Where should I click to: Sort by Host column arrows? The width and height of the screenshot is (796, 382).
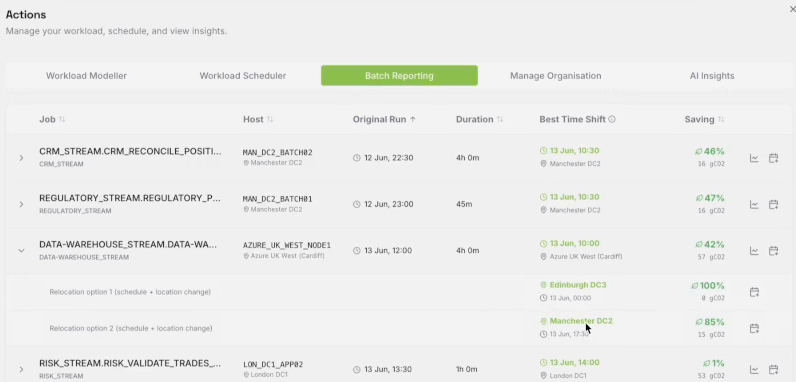tap(270, 119)
